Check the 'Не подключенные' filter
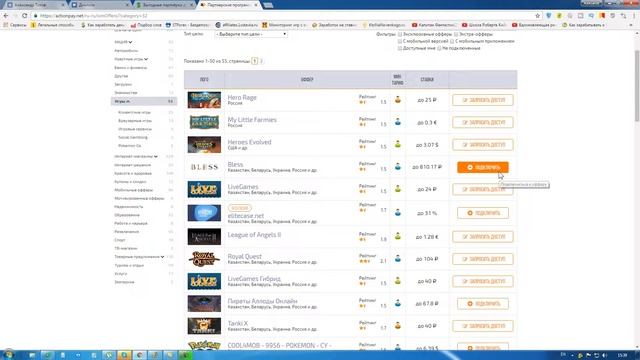The image size is (640, 360). tap(439, 48)
